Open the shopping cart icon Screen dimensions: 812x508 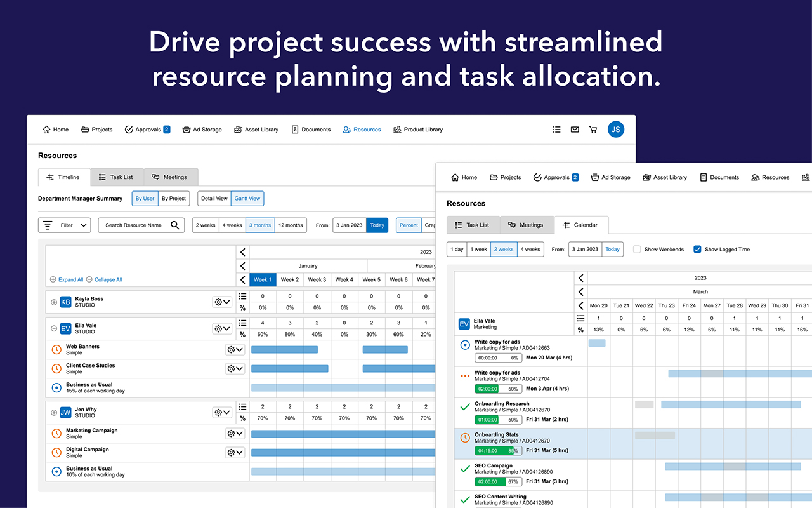tap(593, 130)
